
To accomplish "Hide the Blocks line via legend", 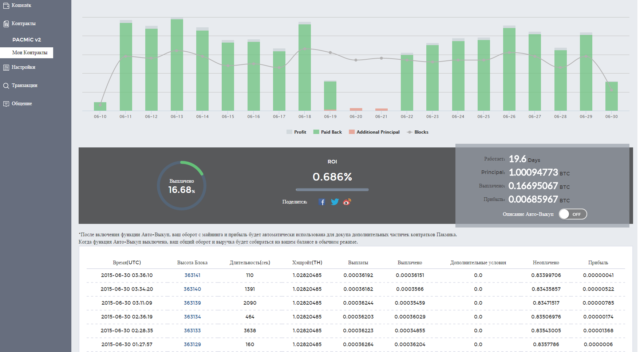I will tap(417, 132).
